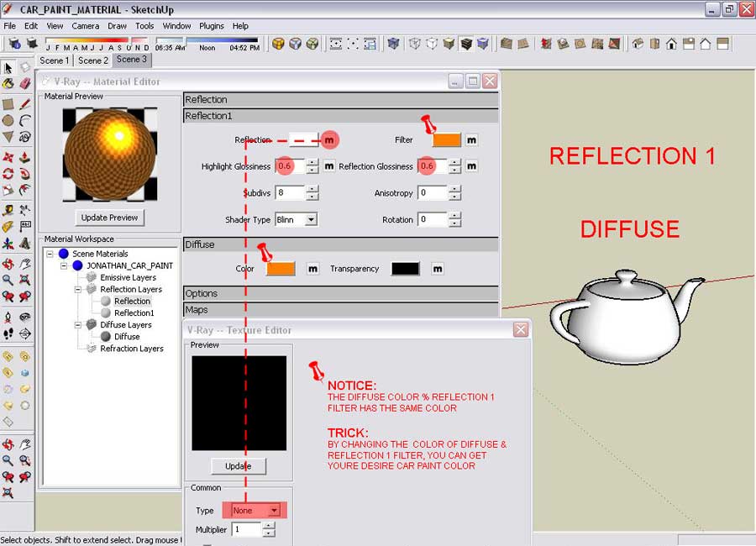This screenshot has width=756, height=546.
Task: Open the orange Filter color swatch
Action: pos(447,140)
